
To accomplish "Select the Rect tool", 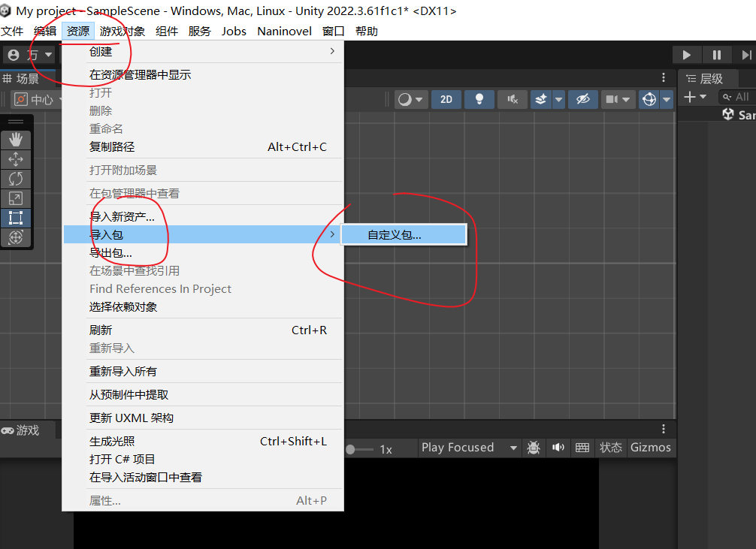I will pos(16,218).
